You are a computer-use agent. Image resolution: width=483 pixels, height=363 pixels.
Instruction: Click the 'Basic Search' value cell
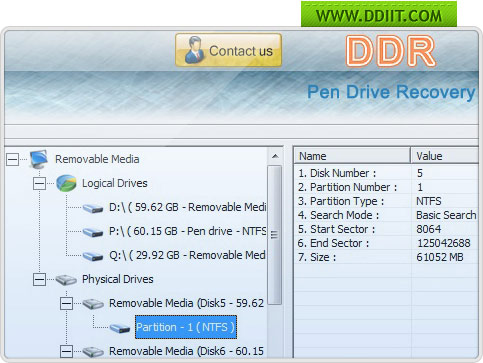coord(446,215)
